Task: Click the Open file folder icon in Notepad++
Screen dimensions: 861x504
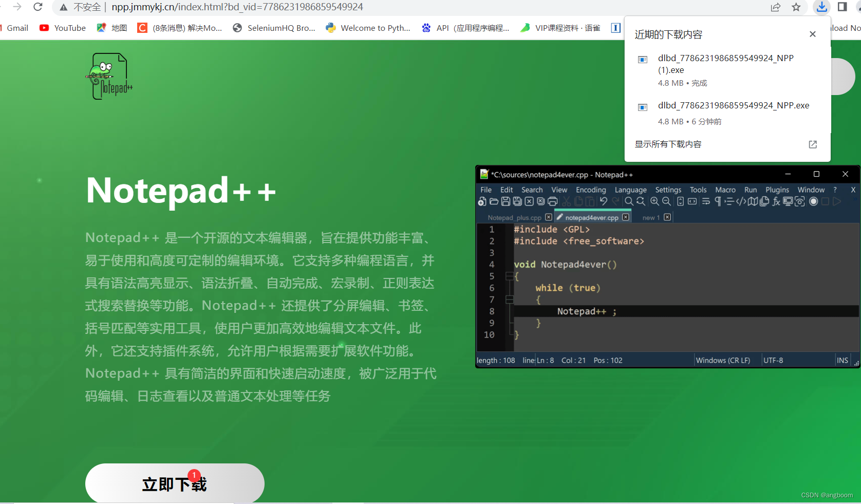Action: 494,201
